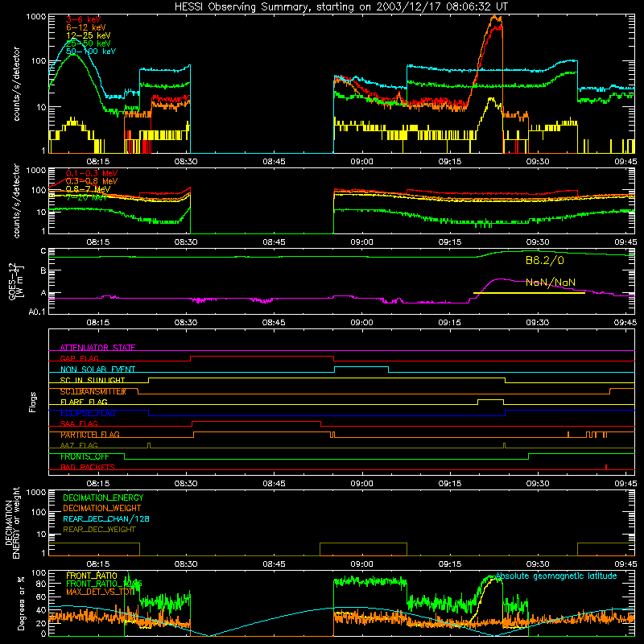Click the Absolute geomagnetic latitude label
Image resolution: width=644 pixels, height=644 pixels.
tap(556, 576)
